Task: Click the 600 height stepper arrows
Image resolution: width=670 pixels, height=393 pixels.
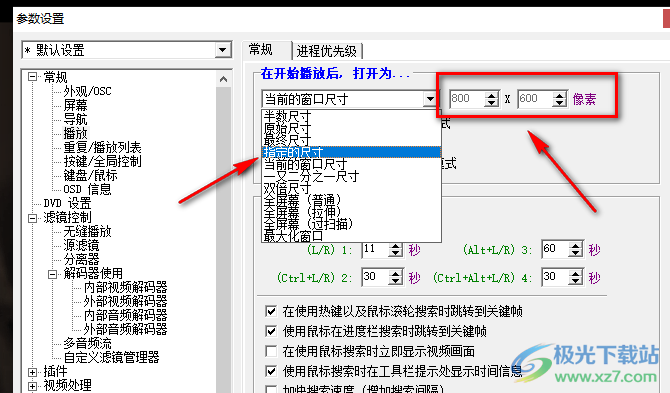Action: coord(560,99)
